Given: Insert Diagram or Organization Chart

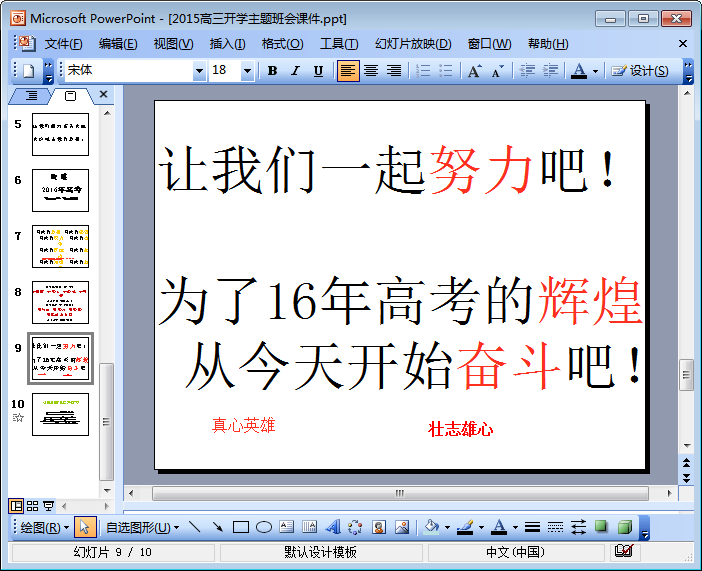Looking at the screenshot, I should (x=355, y=527).
